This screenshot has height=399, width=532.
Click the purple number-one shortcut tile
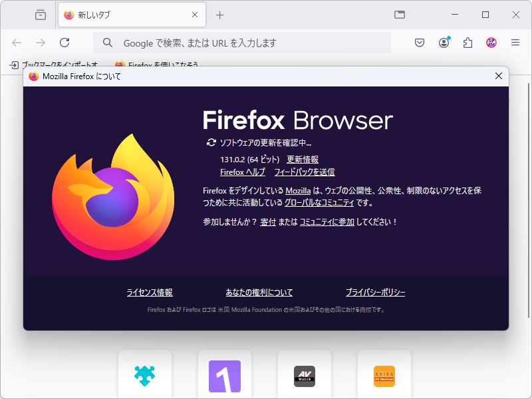(225, 374)
